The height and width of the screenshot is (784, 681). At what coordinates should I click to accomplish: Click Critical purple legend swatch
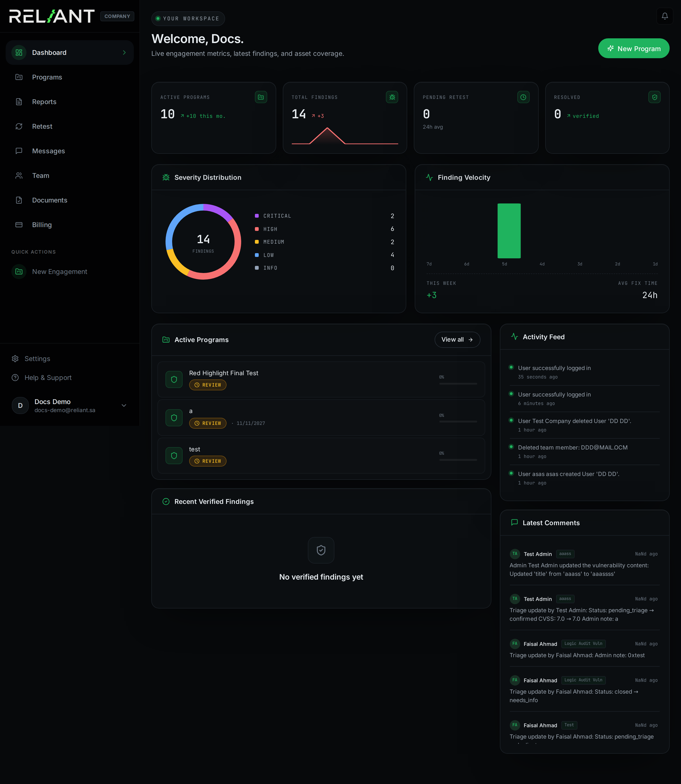pos(257,216)
